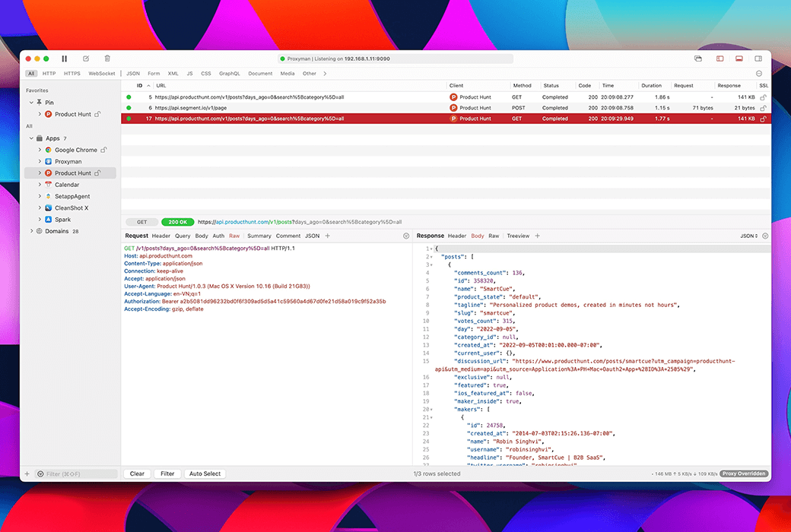791x532 pixels.
Task: Click the SSL lock icon beside Google Chrome
Action: 104,150
